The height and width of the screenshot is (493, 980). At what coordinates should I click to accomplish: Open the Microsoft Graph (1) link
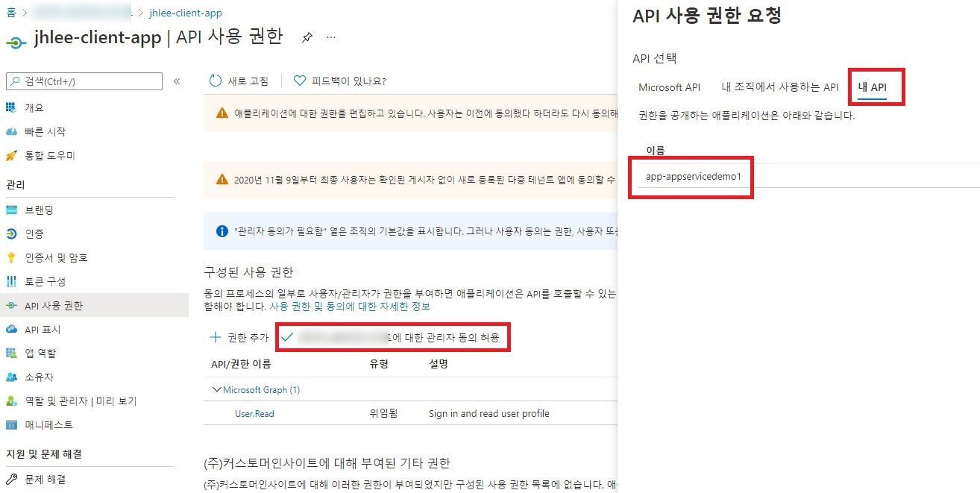coord(261,389)
